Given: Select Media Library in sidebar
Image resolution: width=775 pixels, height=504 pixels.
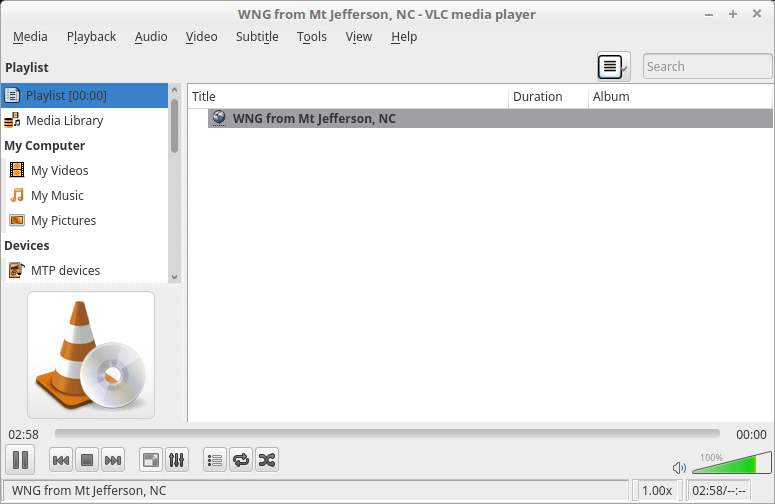Looking at the screenshot, I should tap(85, 121).
